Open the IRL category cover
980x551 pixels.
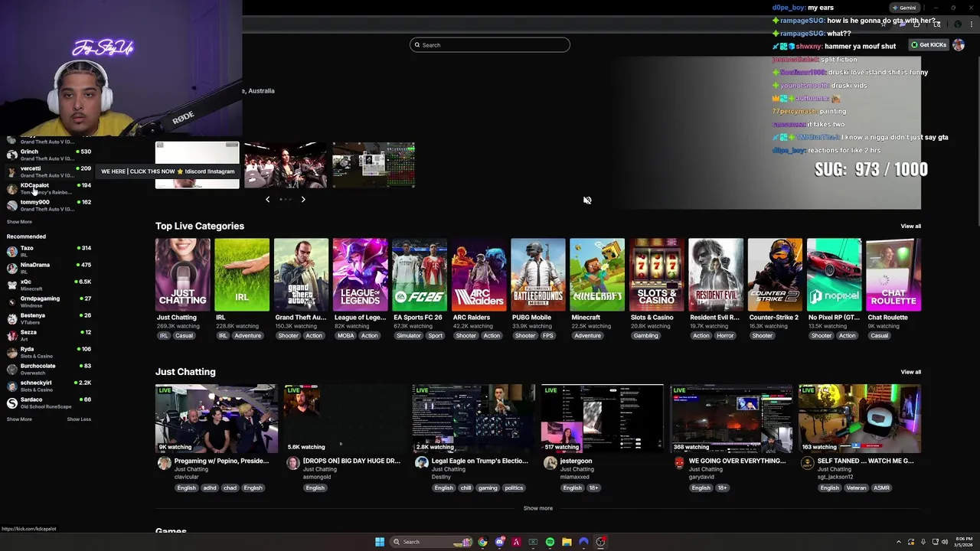coord(242,275)
